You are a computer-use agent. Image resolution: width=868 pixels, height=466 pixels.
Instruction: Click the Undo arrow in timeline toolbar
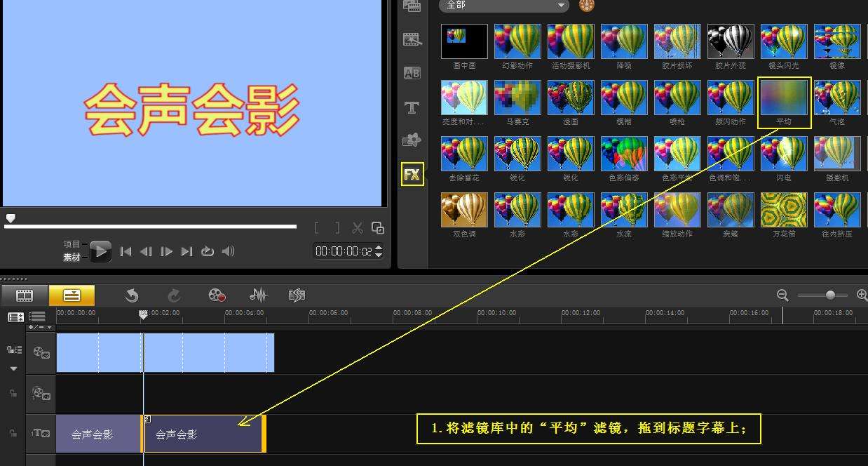(x=132, y=295)
